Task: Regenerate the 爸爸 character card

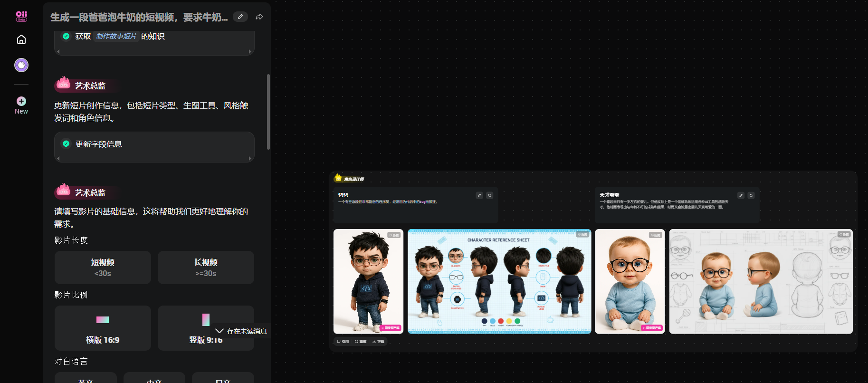Action: click(489, 195)
